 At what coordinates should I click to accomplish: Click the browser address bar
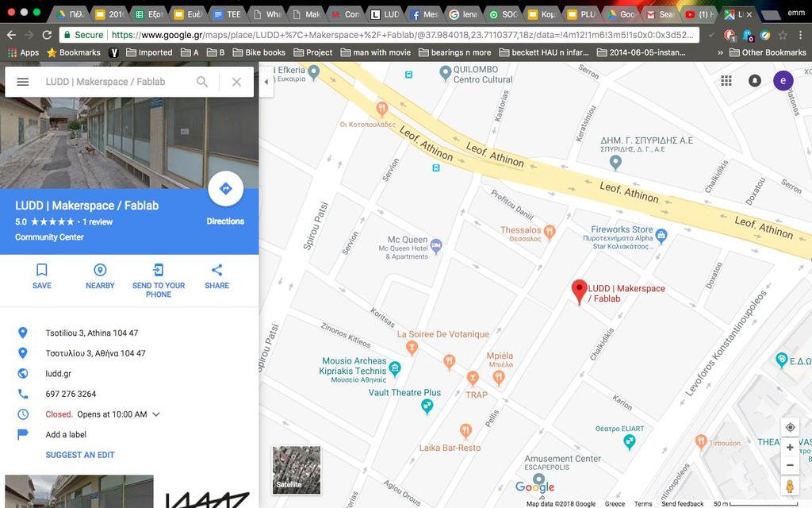[379, 35]
